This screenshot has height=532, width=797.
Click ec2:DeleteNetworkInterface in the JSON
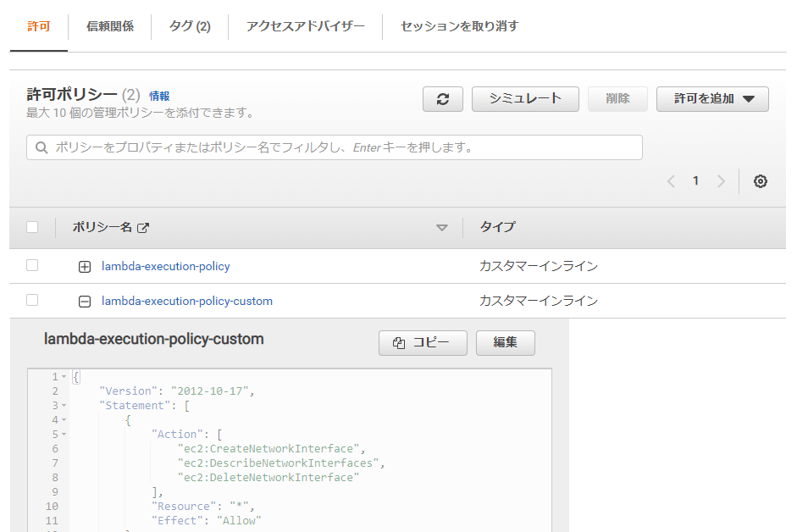coord(268,478)
